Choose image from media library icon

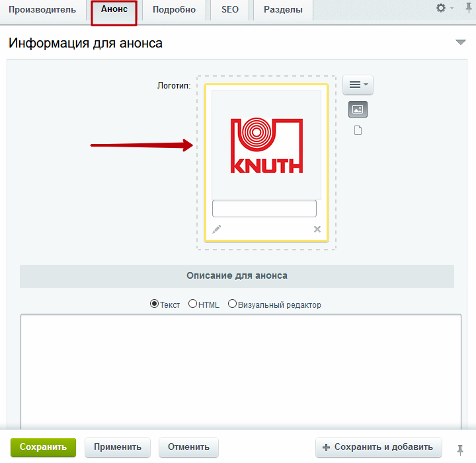358,109
